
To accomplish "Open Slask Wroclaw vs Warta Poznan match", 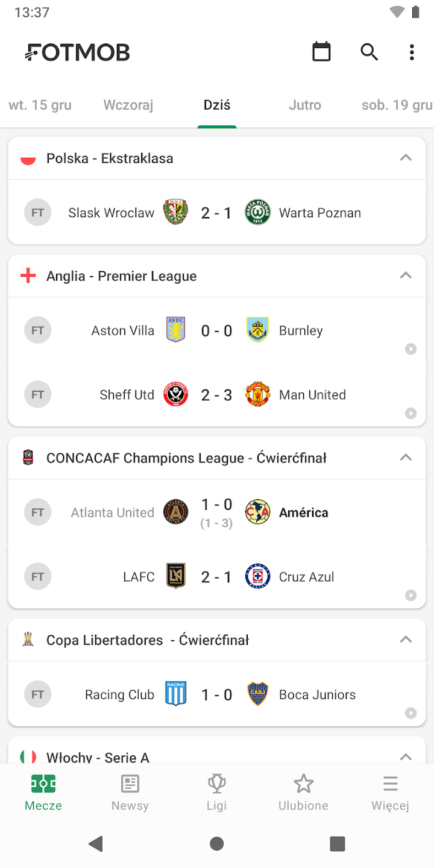I will pos(217,213).
